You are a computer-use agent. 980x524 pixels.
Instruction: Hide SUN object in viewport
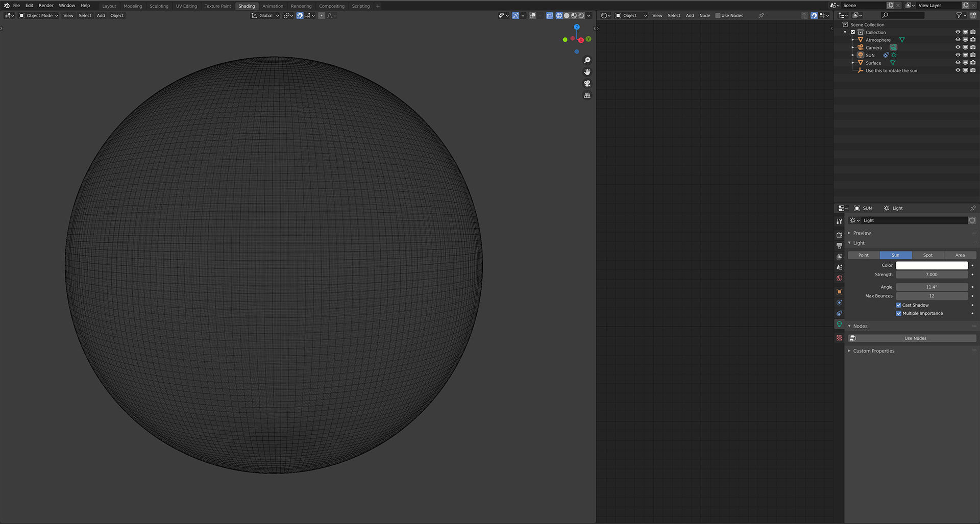[958, 55]
